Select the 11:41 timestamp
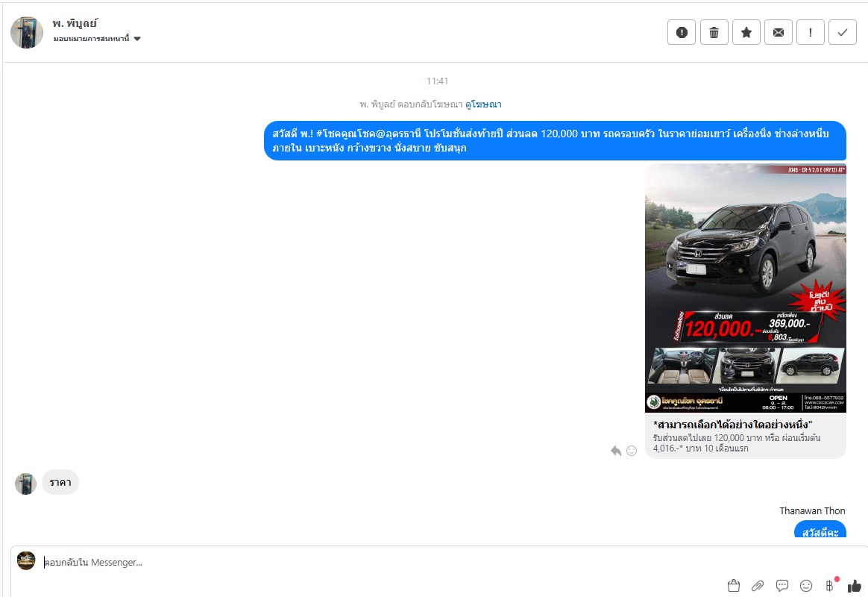Image resolution: width=868 pixels, height=597 pixels. pos(437,81)
